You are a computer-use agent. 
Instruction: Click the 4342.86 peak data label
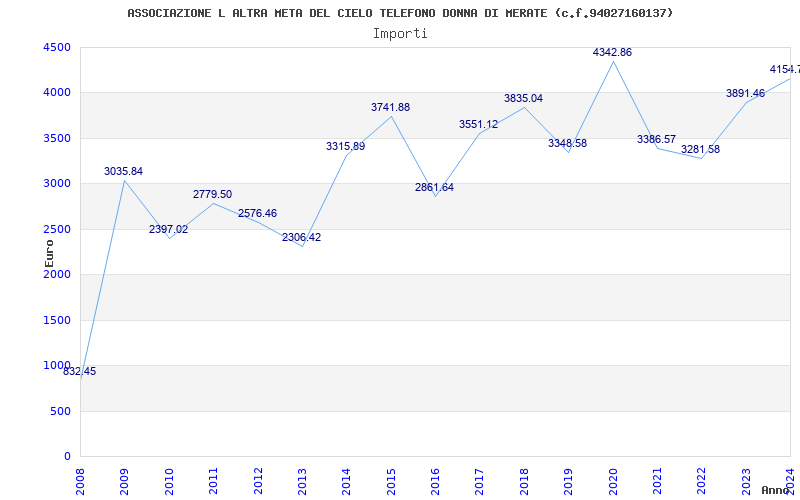[612, 53]
